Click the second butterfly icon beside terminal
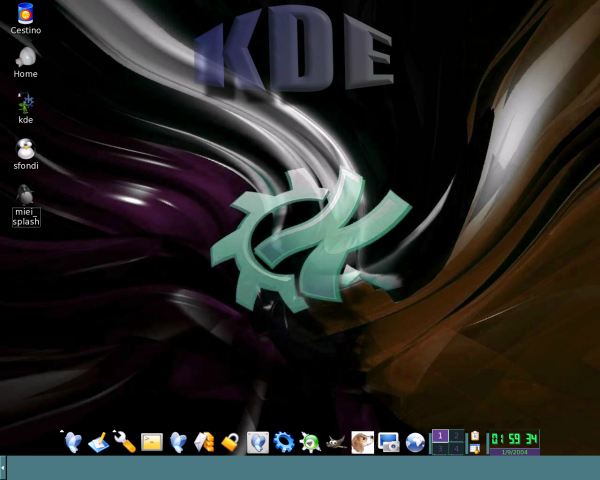 (178, 442)
